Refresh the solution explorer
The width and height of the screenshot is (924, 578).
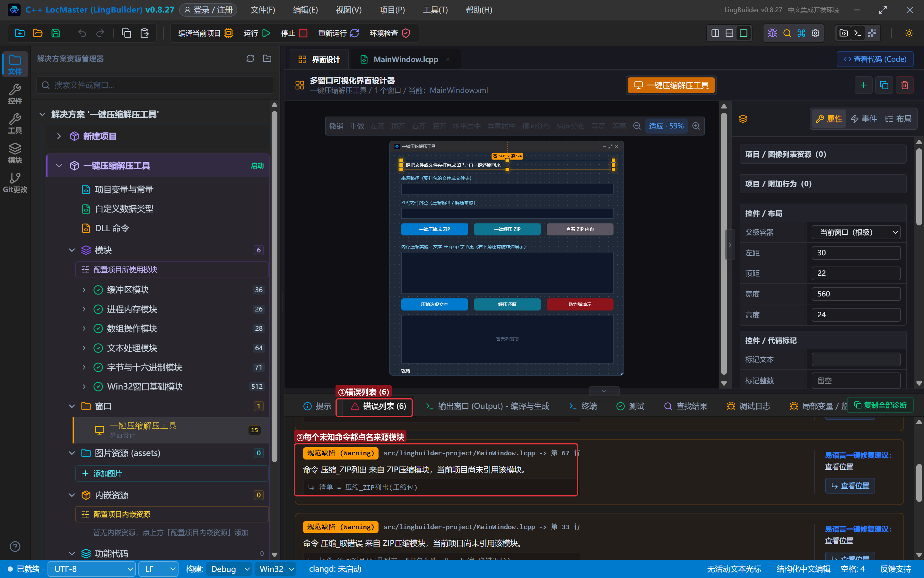[x=250, y=58]
